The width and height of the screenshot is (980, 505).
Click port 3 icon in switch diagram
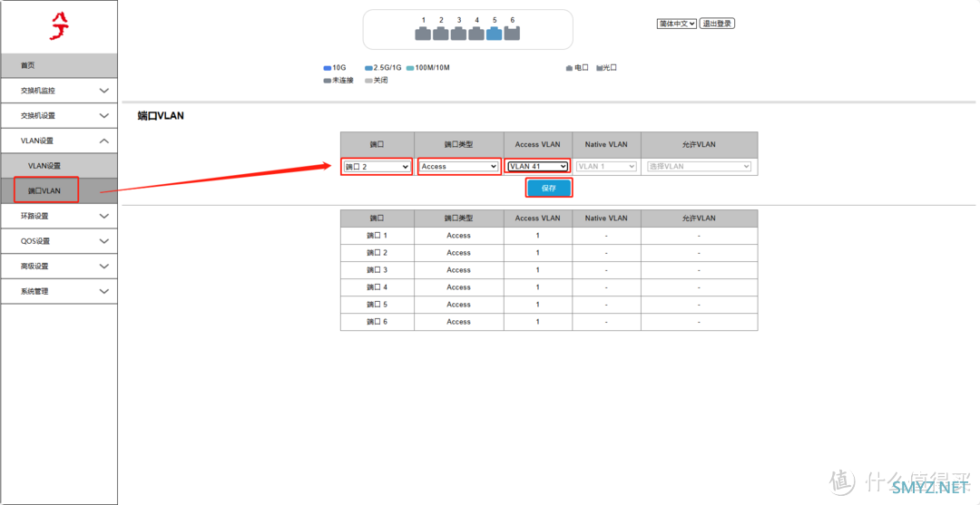coord(459,34)
